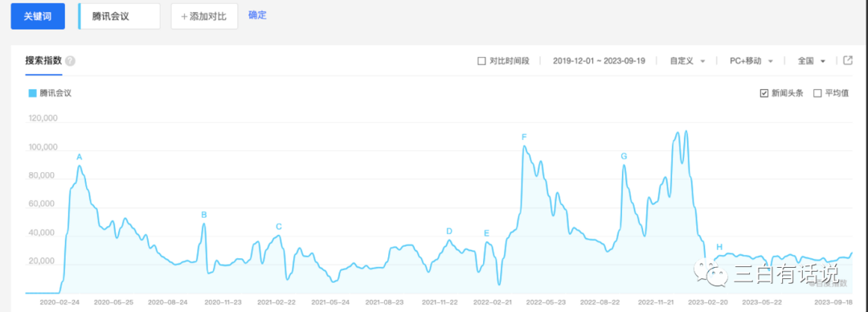Tick the 平均值 checkbox
The image size is (868, 312).
point(817,93)
